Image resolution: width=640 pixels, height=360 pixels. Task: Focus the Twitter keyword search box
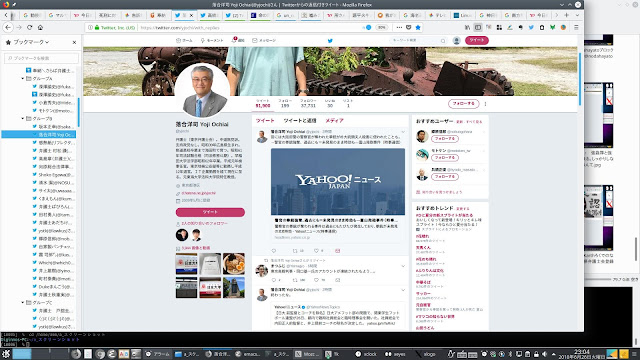418,40
